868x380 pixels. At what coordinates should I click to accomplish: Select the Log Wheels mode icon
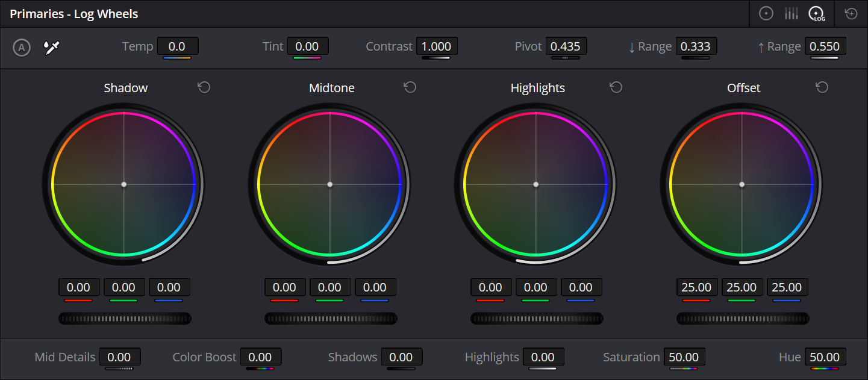tap(816, 13)
